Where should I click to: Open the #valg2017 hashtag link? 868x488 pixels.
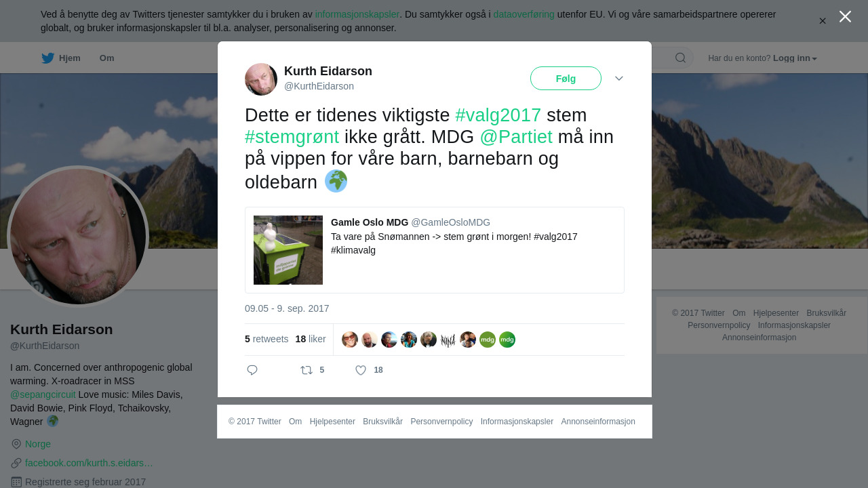(x=498, y=115)
